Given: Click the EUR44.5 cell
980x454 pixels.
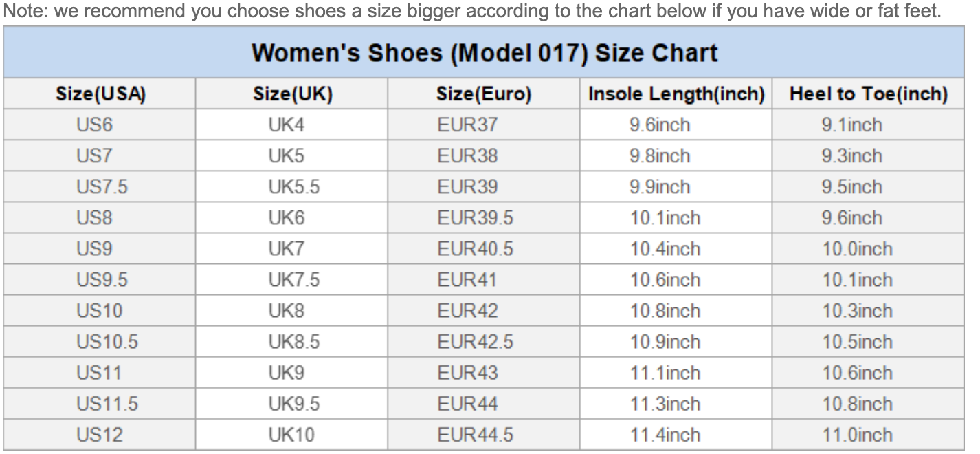Looking at the screenshot, I should pos(475,435).
